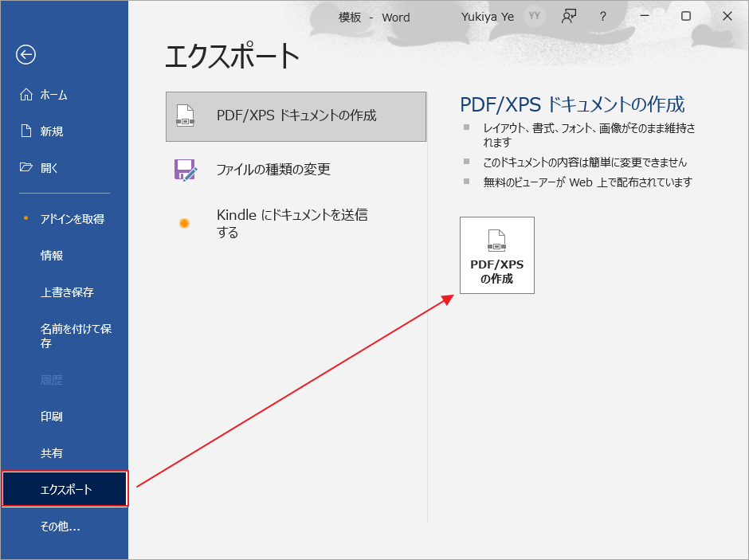Click the このドキュメントの内容は簡単に変更できません text
The height and width of the screenshot is (560, 749).
(585, 163)
